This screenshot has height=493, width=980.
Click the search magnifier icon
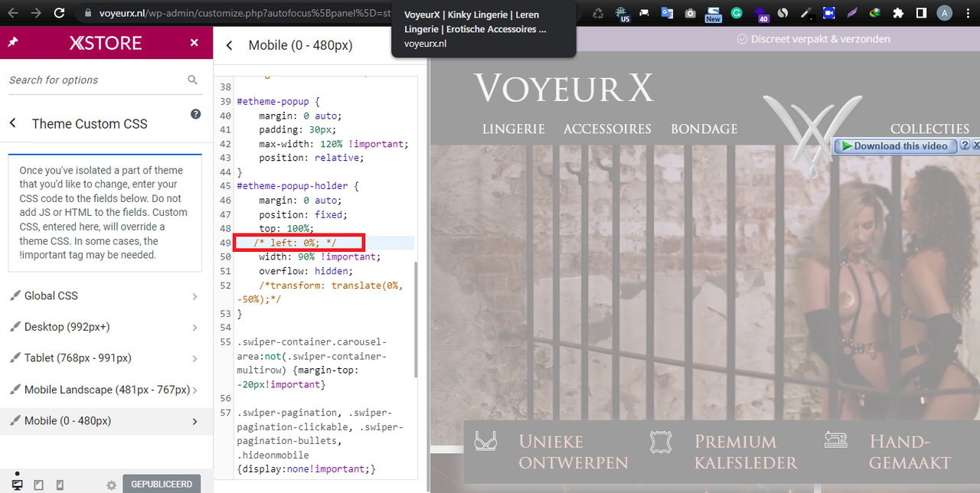point(193,80)
